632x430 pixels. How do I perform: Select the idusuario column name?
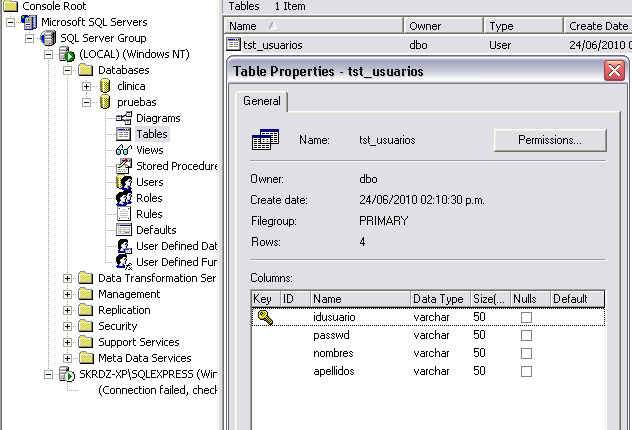pyautogui.click(x=334, y=317)
